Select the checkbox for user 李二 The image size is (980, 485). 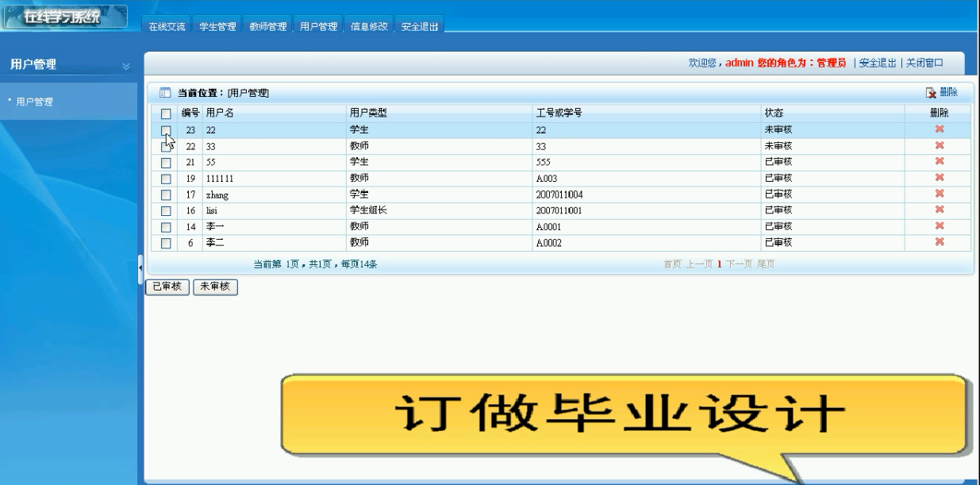tap(166, 243)
